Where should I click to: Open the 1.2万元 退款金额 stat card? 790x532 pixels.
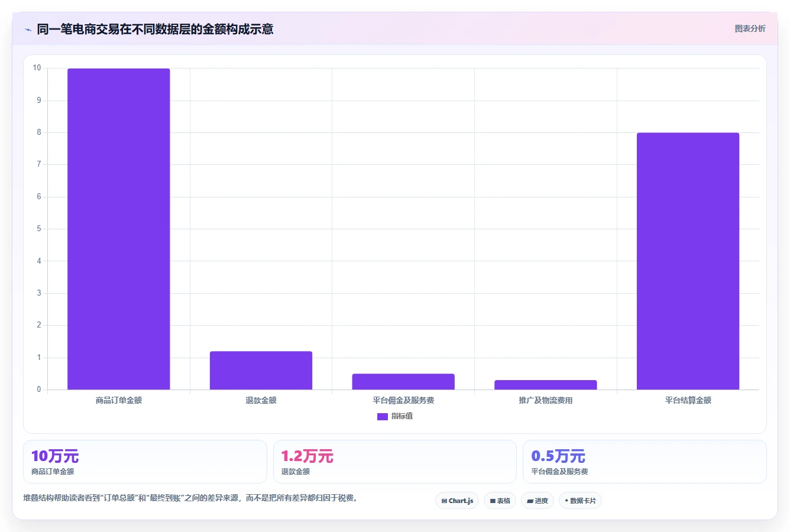tap(395, 462)
